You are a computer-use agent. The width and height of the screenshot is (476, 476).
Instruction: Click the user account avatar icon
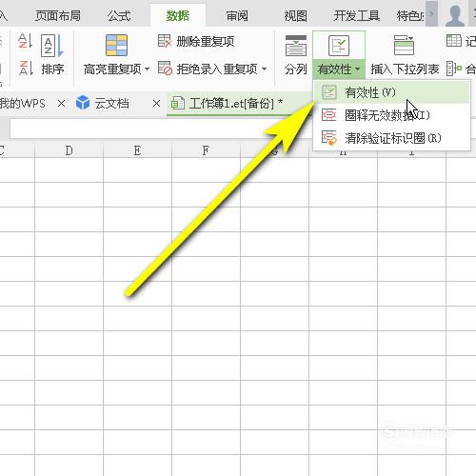[x=455, y=14]
